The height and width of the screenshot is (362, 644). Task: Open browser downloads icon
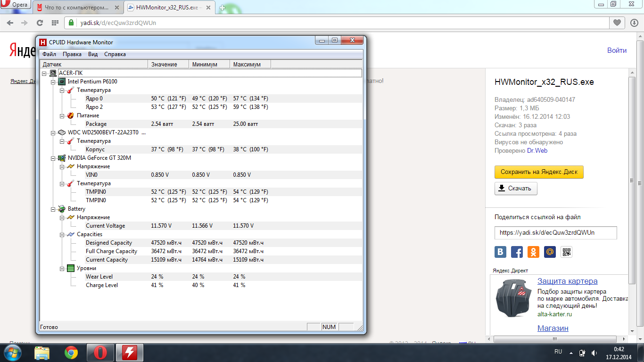click(634, 23)
